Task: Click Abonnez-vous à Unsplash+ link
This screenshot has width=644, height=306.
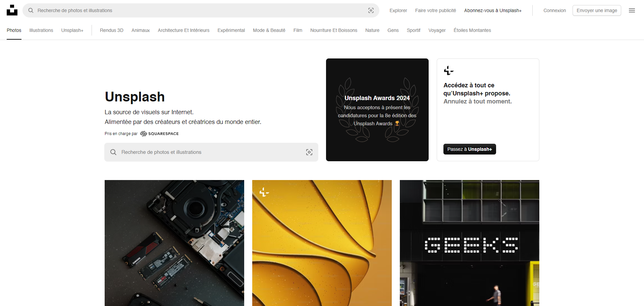Action: (493, 10)
